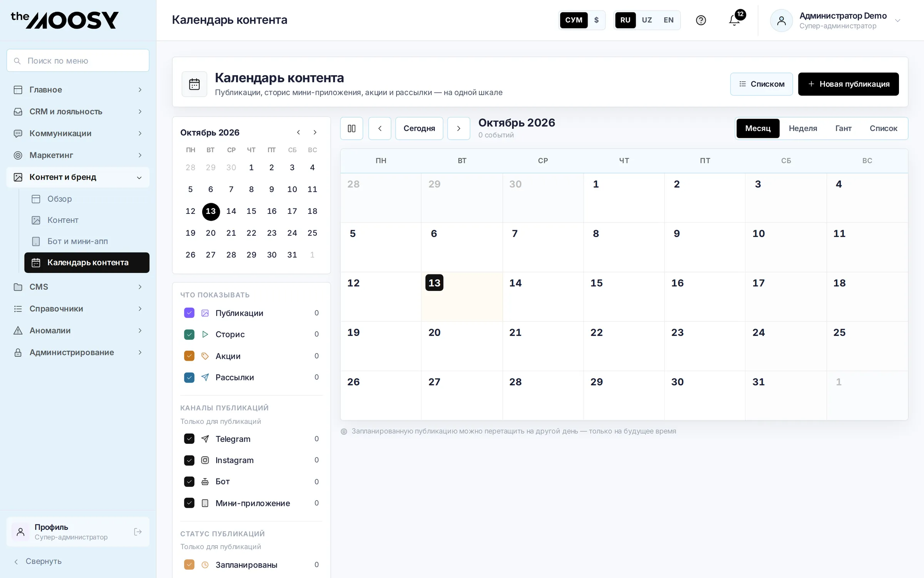Select Календарь контента sidebar item

[87, 262]
